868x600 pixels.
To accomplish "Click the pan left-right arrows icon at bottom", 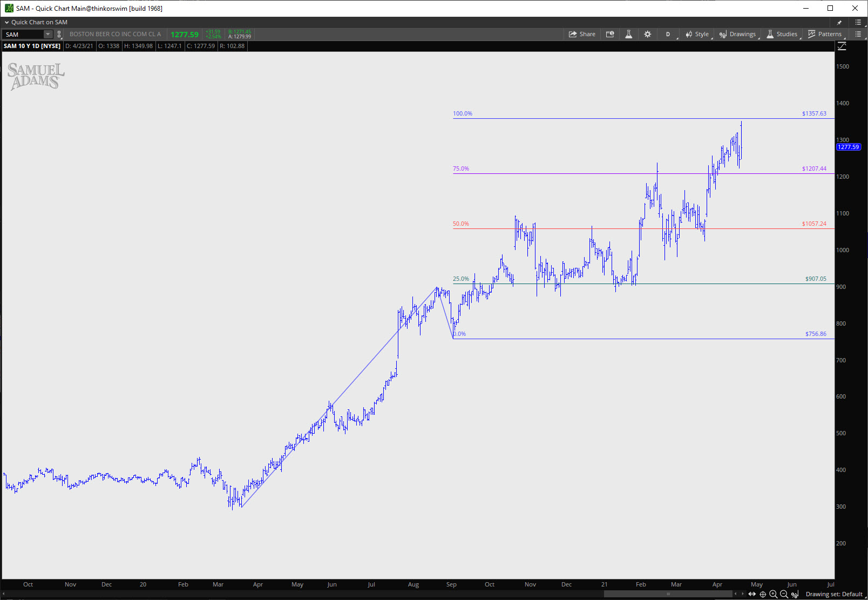I will click(752, 594).
